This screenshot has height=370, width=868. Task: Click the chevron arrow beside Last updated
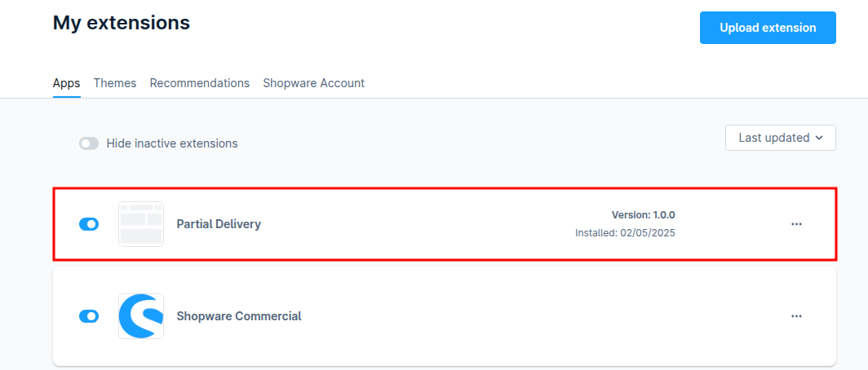pyautogui.click(x=818, y=138)
